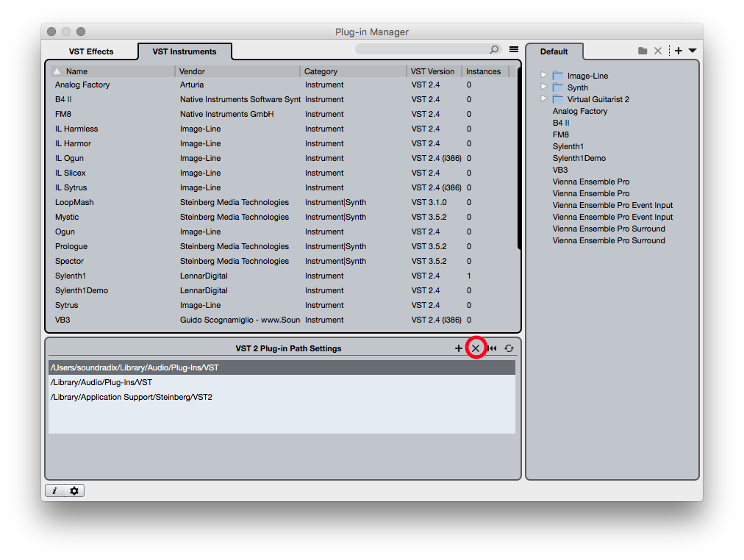
Task: Select /Library/Audio/Plug-Ins/VST path entry
Action: point(282,383)
